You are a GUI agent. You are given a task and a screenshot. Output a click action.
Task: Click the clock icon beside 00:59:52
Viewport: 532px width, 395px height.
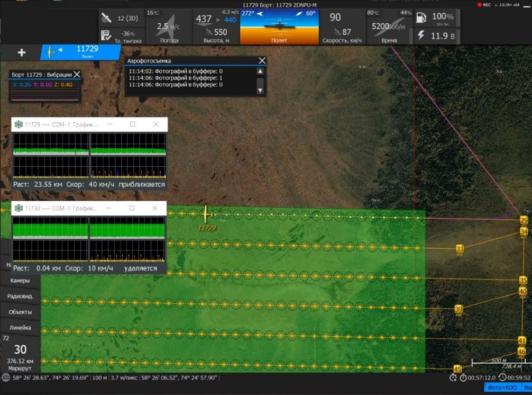coord(502,378)
